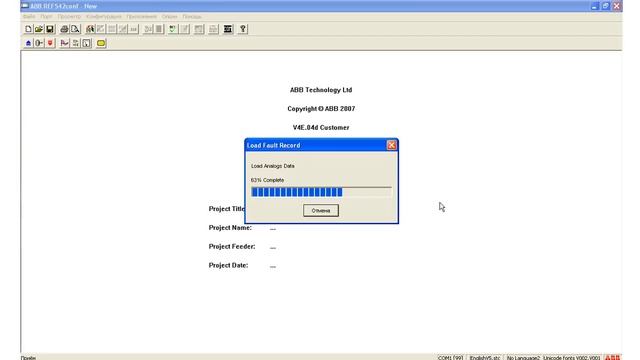Open the Помощь menu
The image size is (640, 360).
pyautogui.click(x=192, y=17)
